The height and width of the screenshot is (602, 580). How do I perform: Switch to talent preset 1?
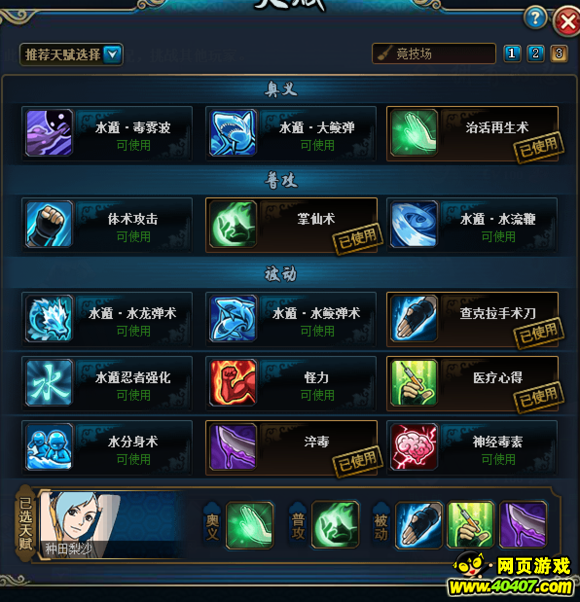pyautogui.click(x=512, y=53)
